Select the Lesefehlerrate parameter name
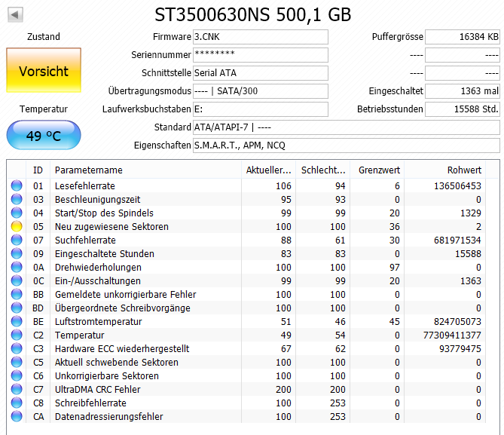 pos(85,186)
